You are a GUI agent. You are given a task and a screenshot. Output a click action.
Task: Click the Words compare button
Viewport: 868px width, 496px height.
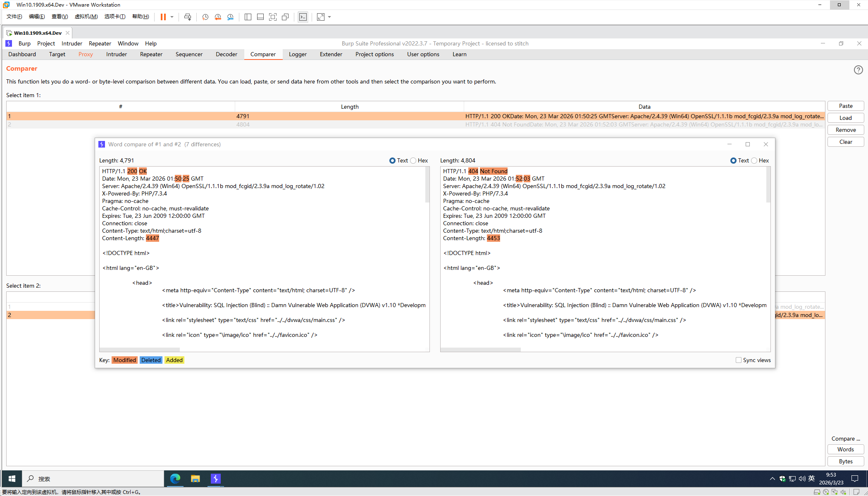point(845,449)
